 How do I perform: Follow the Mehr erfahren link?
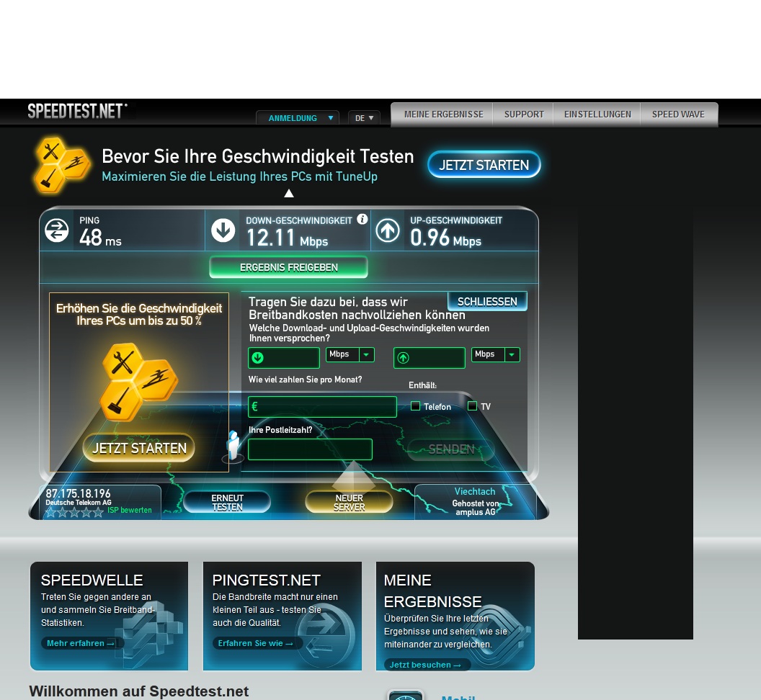[x=81, y=643]
